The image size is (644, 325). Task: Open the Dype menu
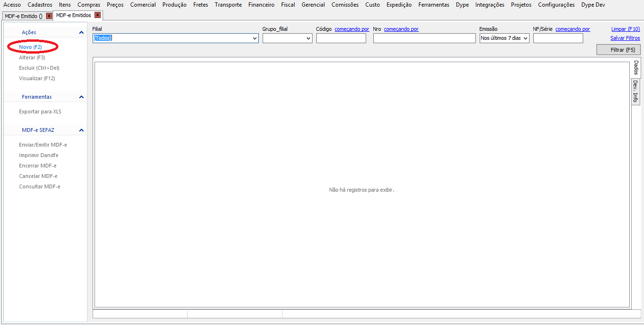point(462,5)
